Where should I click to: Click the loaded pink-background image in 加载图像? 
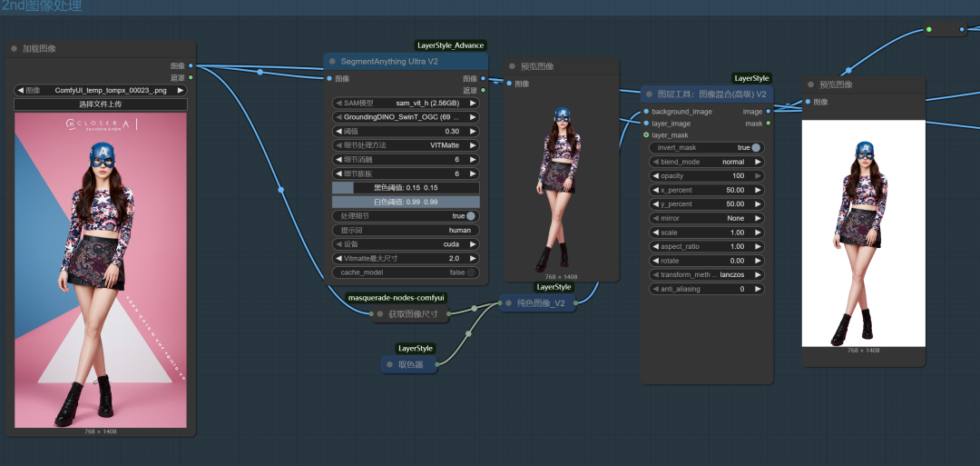pos(101,270)
